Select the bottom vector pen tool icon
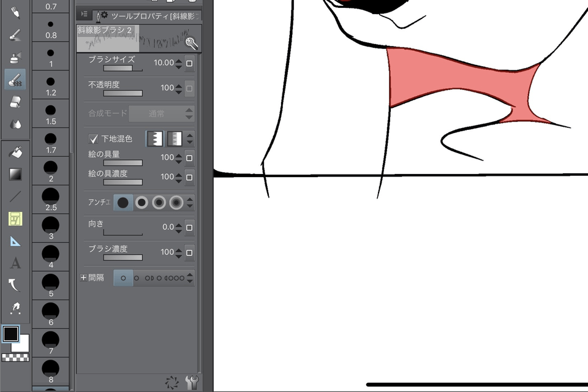 point(15,308)
